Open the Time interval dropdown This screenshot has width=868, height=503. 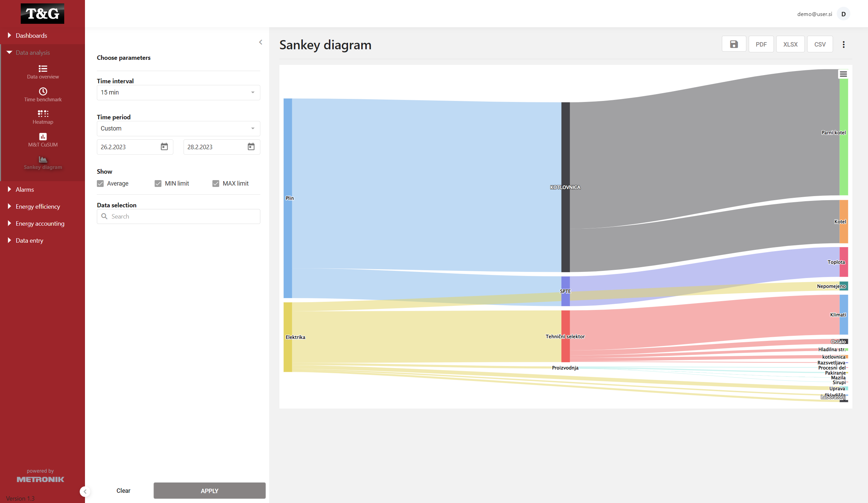(178, 92)
